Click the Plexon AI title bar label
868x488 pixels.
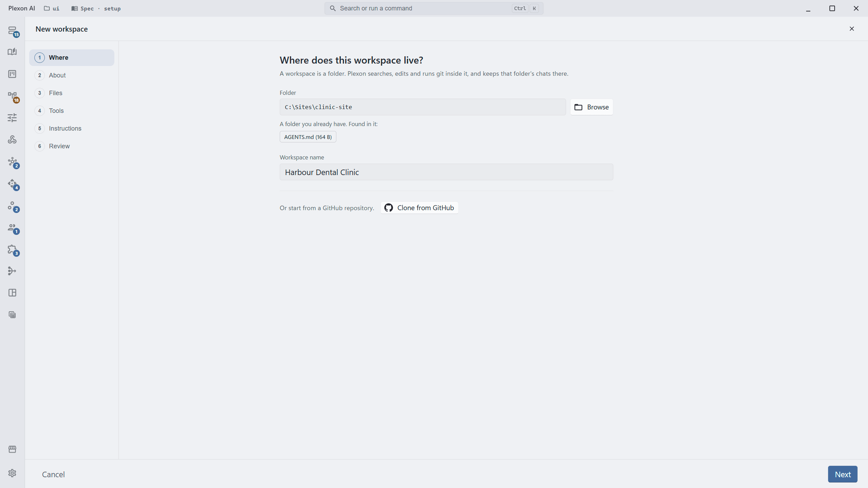(22, 8)
